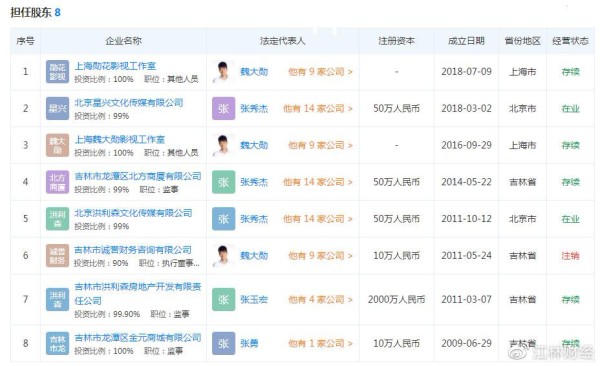Click the 吉林市龙 logo in row 8

pos(57,343)
